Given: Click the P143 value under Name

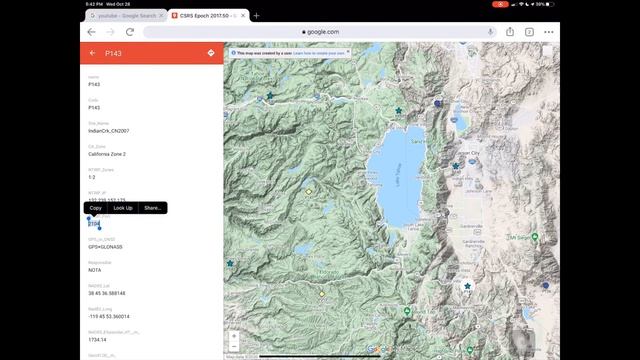Looking at the screenshot, I should coord(94,84).
